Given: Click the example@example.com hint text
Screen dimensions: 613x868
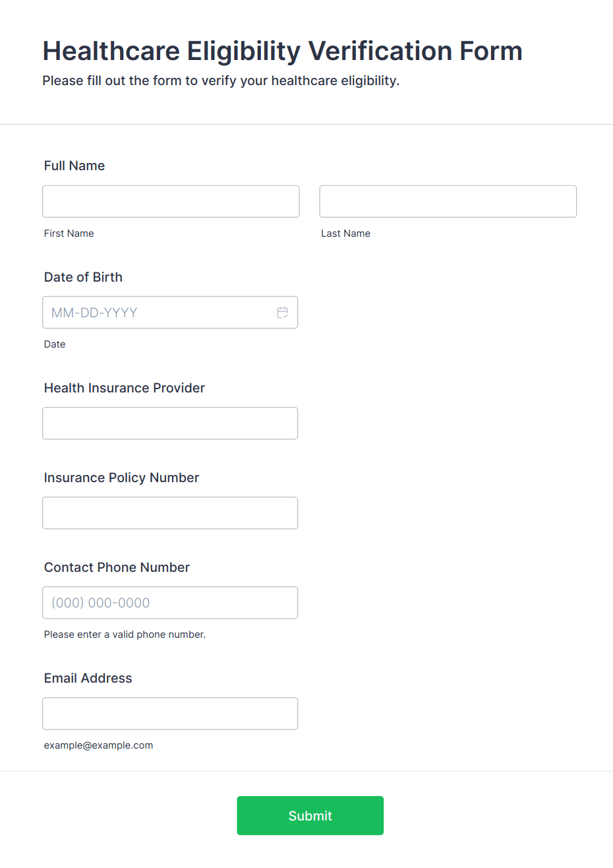Looking at the screenshot, I should click(98, 745).
